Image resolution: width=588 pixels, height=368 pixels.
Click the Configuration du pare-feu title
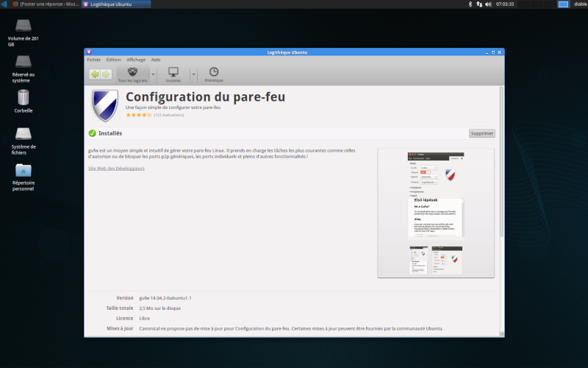205,97
